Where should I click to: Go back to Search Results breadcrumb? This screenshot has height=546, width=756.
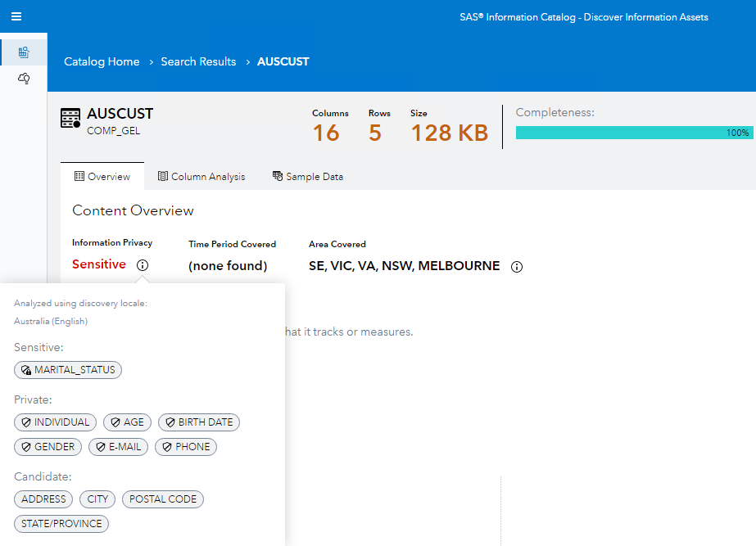[x=198, y=61]
